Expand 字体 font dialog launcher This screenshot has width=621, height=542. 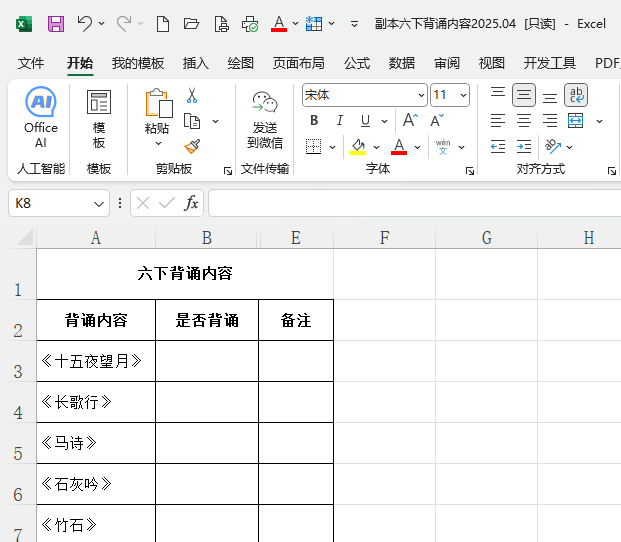pos(470,171)
